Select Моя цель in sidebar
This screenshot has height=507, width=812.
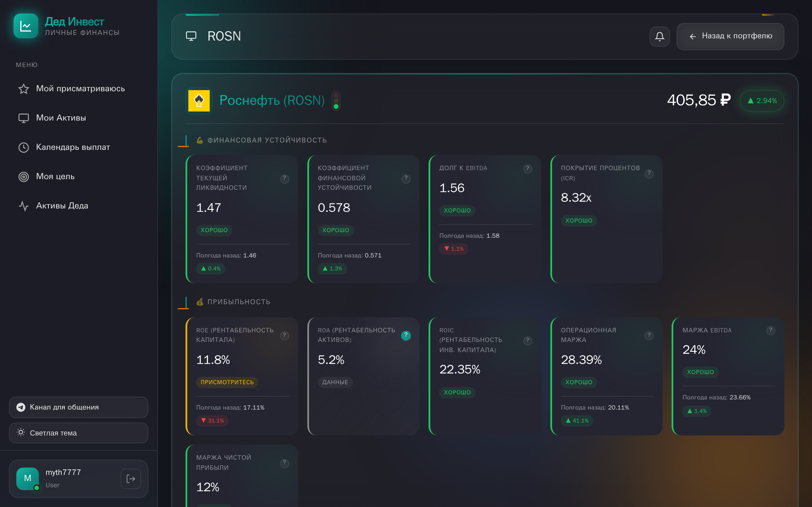pyautogui.click(x=55, y=176)
